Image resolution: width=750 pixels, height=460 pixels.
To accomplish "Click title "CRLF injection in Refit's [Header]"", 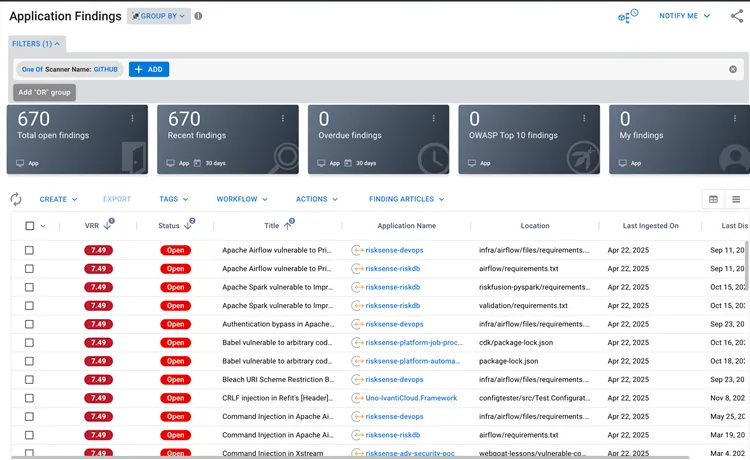I will (278, 398).
